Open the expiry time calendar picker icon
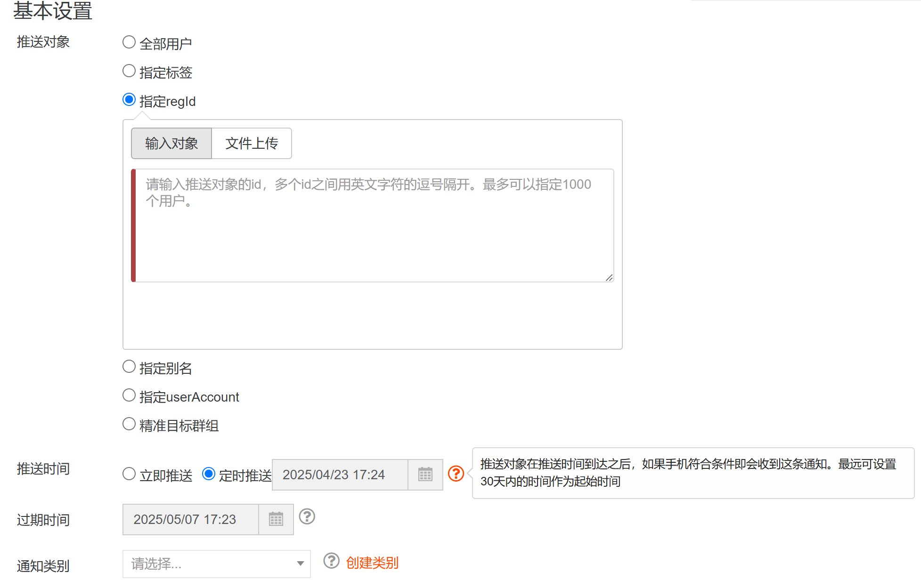921x588 pixels. (276, 519)
